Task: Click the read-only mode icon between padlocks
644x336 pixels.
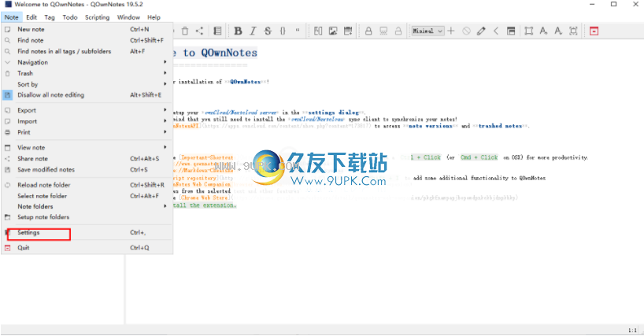Action: [383, 31]
